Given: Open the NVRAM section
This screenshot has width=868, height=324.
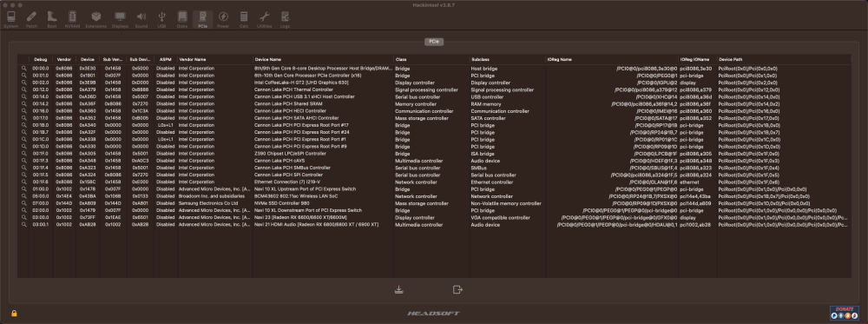Looking at the screenshot, I should tap(72, 19).
